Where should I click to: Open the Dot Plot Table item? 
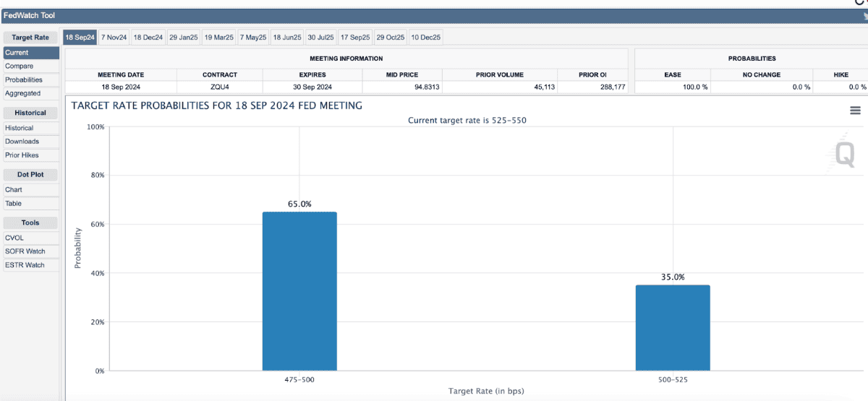pos(14,204)
